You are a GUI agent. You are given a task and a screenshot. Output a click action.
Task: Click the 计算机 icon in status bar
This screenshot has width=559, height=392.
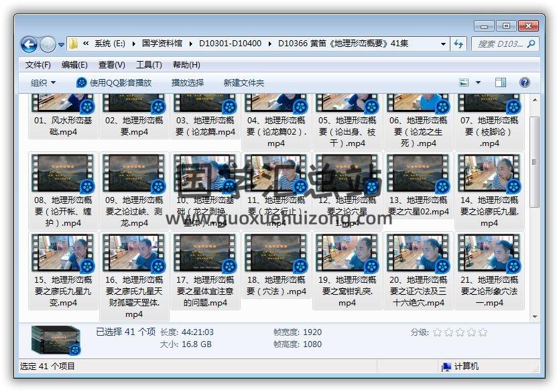coord(446,367)
